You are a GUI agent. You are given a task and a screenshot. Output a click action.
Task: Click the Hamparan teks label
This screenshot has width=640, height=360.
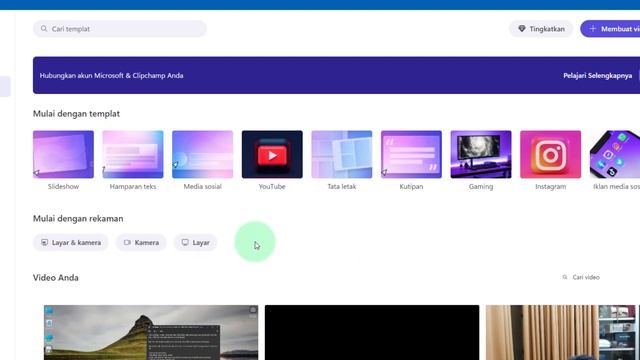click(133, 187)
